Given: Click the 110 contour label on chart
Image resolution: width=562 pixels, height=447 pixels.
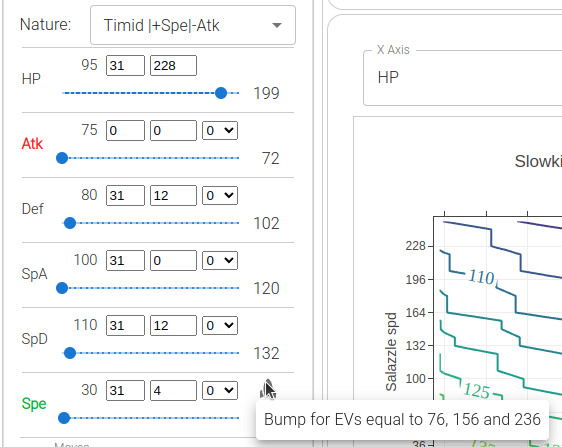Looking at the screenshot, I should coord(481,277).
